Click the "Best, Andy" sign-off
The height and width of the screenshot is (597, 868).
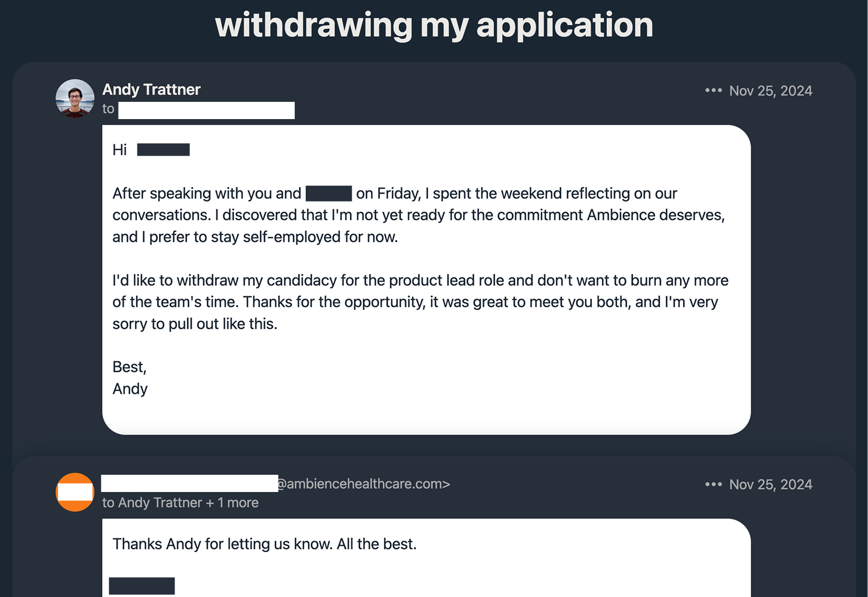tap(130, 378)
